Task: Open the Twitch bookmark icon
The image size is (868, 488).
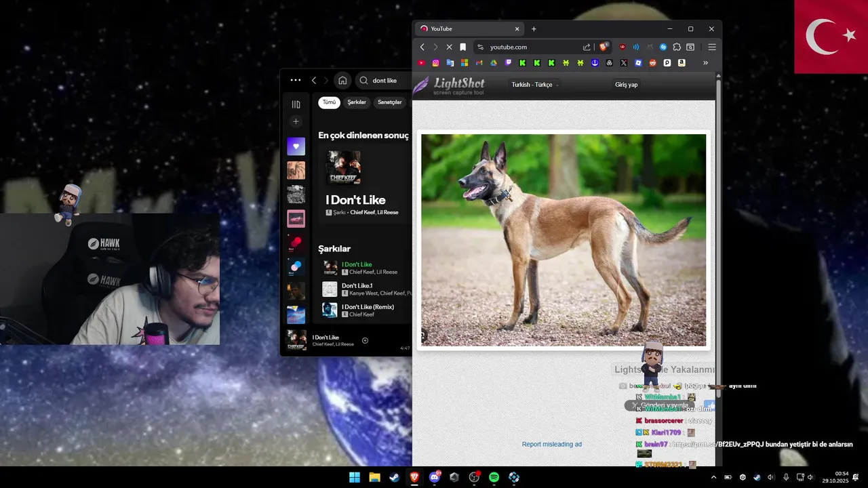Action: 508,63
